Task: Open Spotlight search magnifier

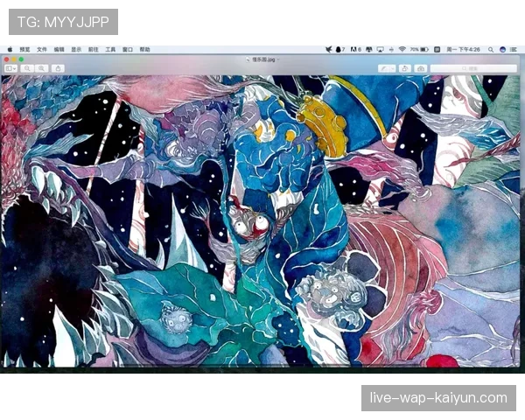Action: [x=491, y=50]
